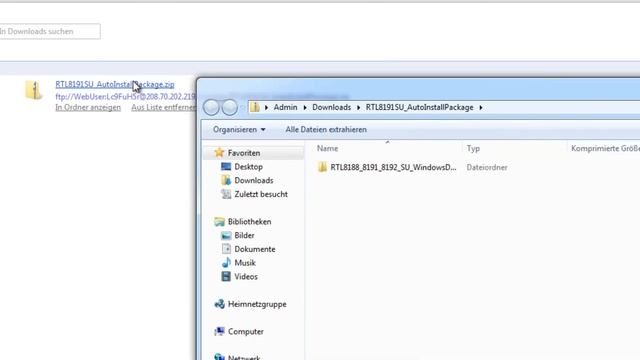Click the Heimnetzgruppe icon
640x360 pixels.
pos(219,304)
